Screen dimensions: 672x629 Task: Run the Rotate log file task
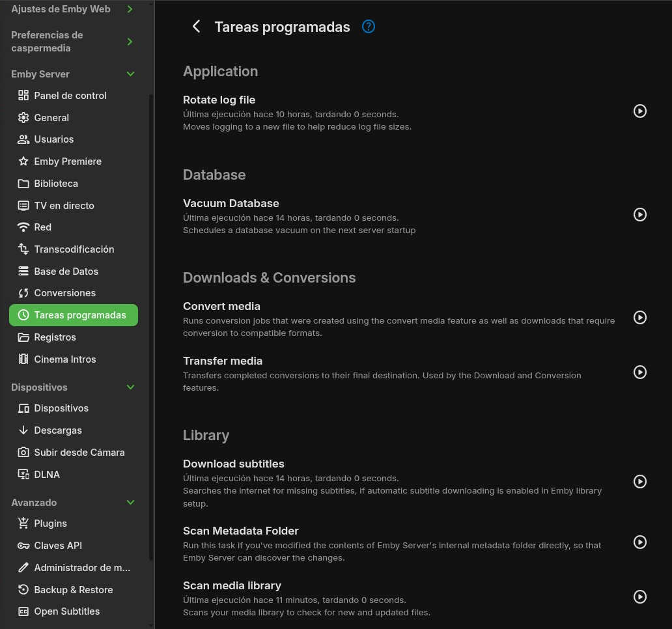[x=640, y=111]
